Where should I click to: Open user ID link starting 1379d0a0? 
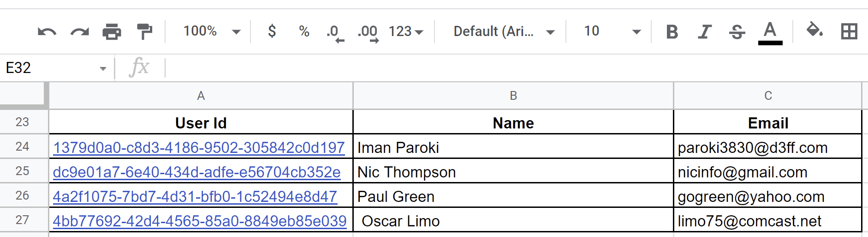(x=199, y=147)
